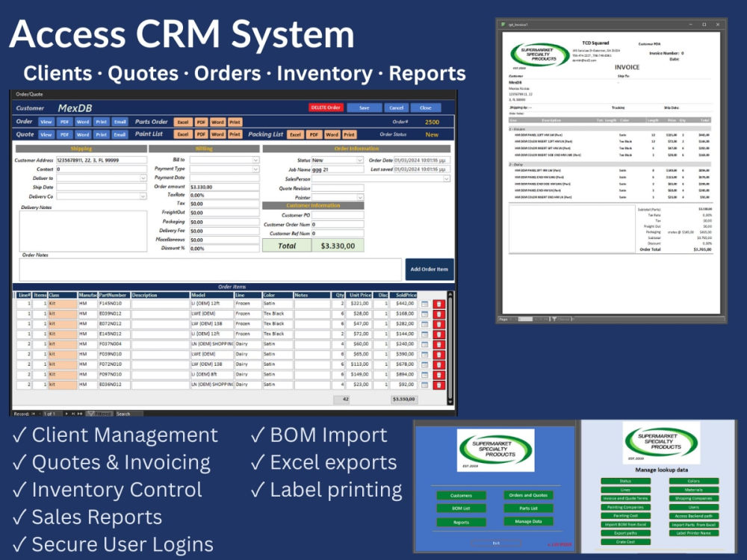Close the Order/Quote form
Viewport: 747px width, 560px height.
[x=426, y=108]
